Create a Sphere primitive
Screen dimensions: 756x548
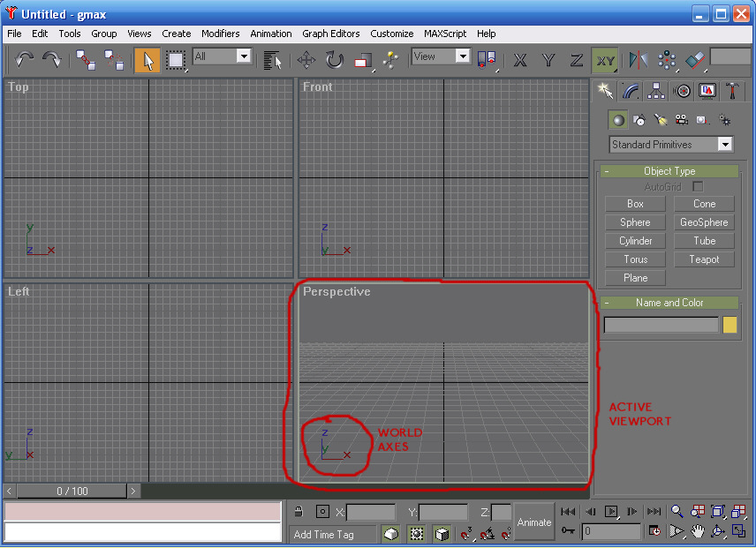coord(635,222)
